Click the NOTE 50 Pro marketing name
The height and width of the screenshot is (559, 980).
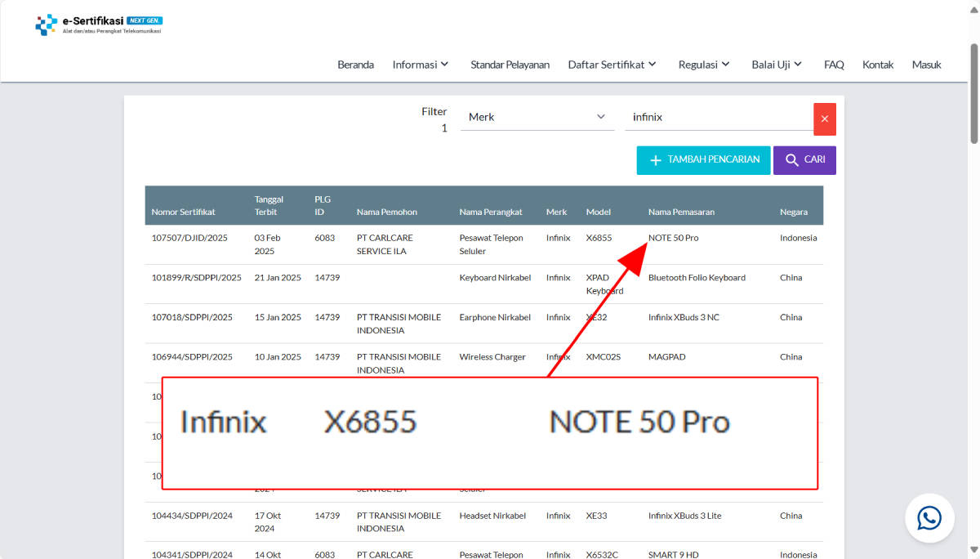(x=674, y=238)
